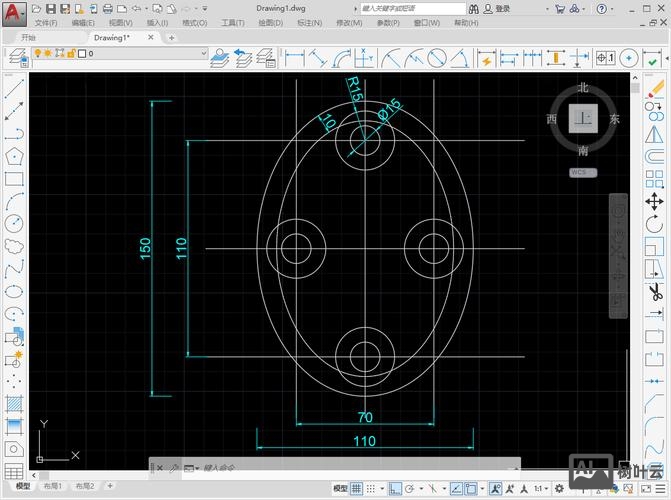Pick the Hatch tool in left toolbar
This screenshot has width=671, height=500.
tap(13, 404)
